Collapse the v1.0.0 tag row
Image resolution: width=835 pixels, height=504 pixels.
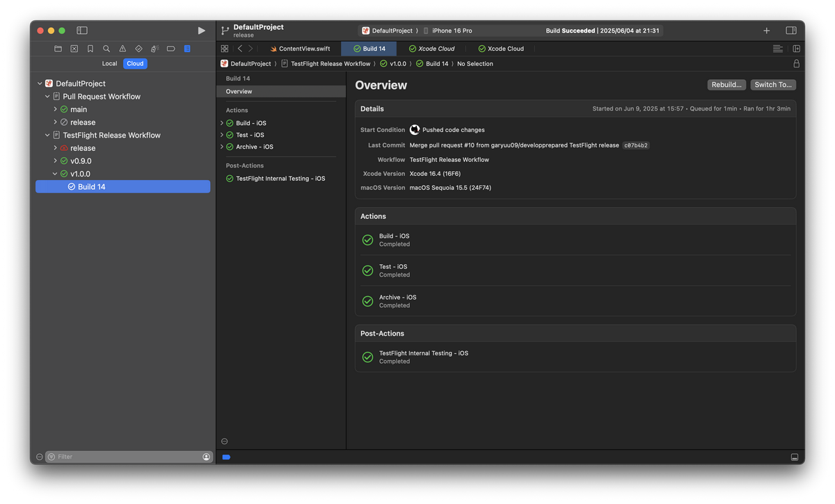[x=55, y=174]
